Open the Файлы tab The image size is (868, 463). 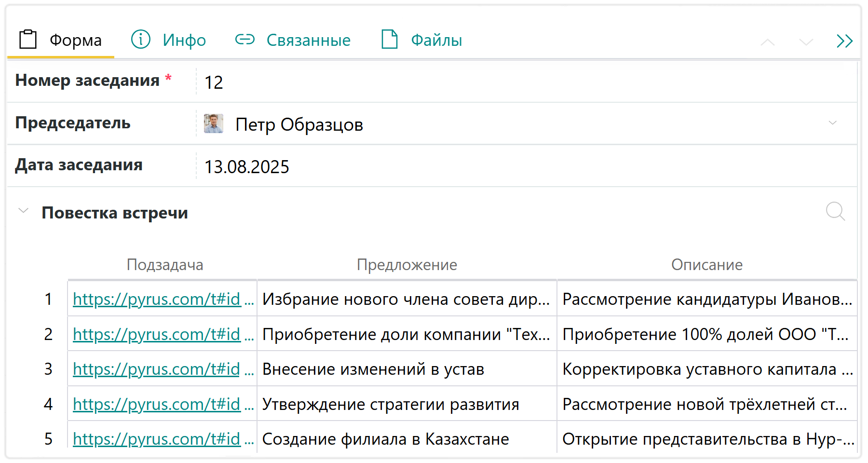421,40
